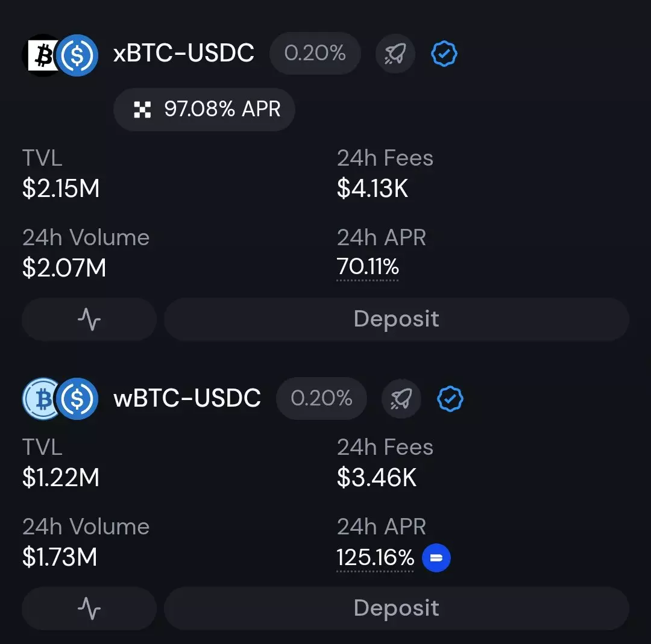Click wBTC-USDC verified checkmark badge
The image size is (651, 644).
coord(450,399)
